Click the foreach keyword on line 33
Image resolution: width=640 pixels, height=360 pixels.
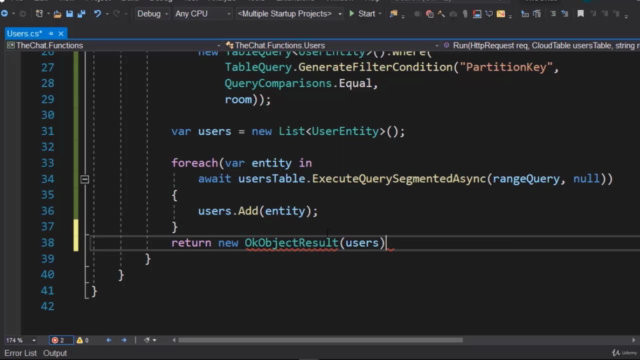[x=195, y=163]
